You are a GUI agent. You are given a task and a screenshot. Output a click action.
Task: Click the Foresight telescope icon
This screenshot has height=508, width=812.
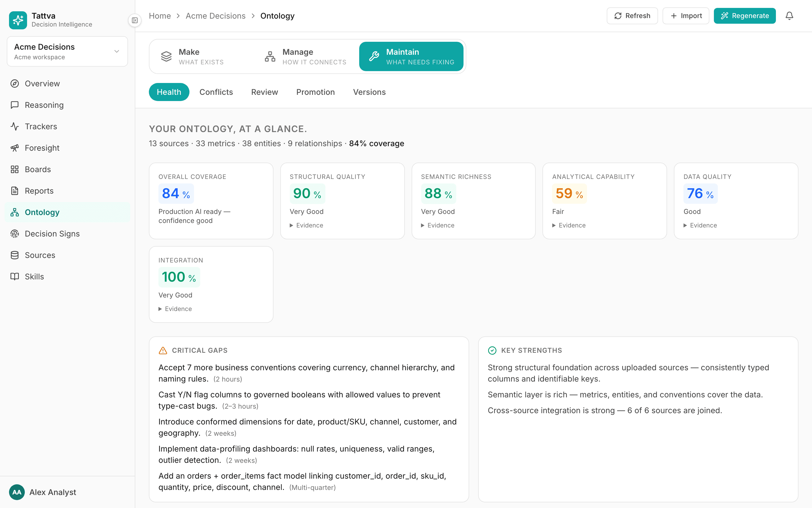[x=15, y=148]
